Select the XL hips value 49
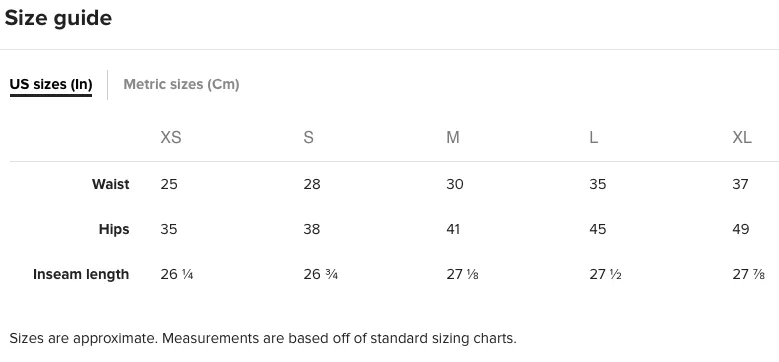Viewport: 779px width, 362px height. (741, 229)
